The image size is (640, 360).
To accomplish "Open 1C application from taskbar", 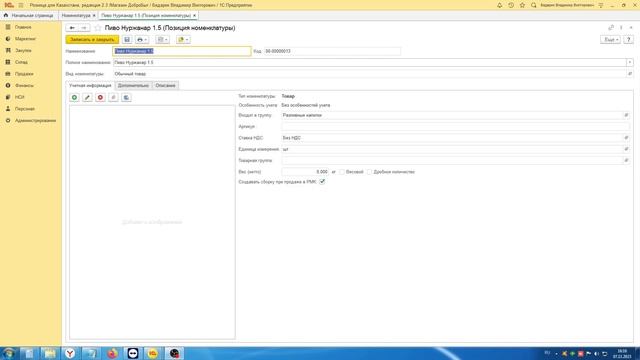I will click(x=153, y=353).
